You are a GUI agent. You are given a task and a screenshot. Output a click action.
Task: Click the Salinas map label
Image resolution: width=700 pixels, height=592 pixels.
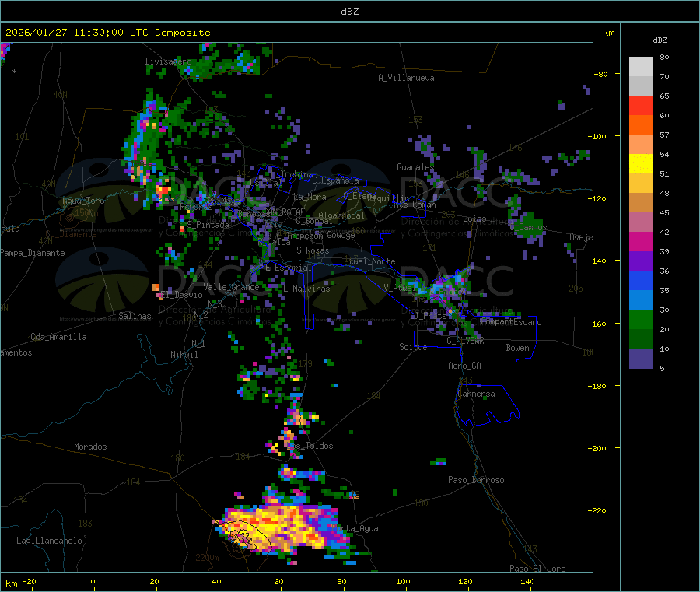point(135,316)
